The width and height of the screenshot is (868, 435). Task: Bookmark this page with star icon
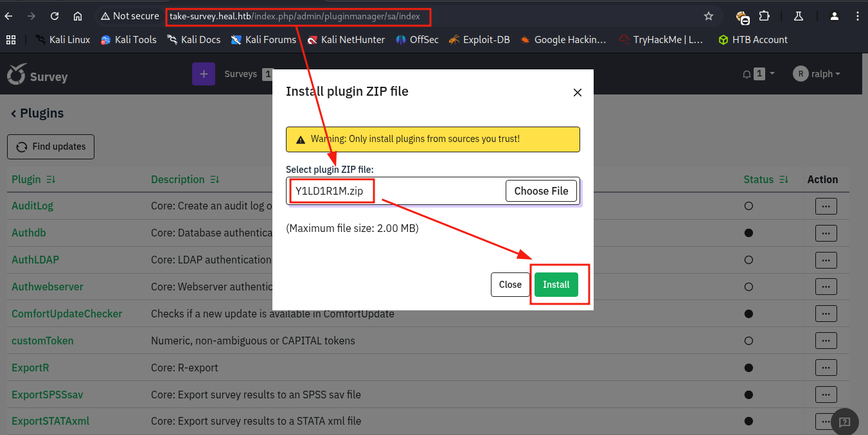coord(709,16)
